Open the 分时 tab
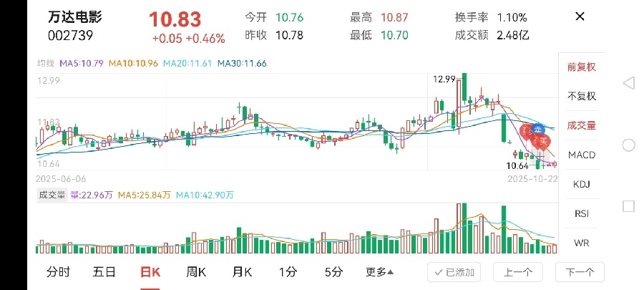Screen dimensions: 644x290 tap(58, 272)
